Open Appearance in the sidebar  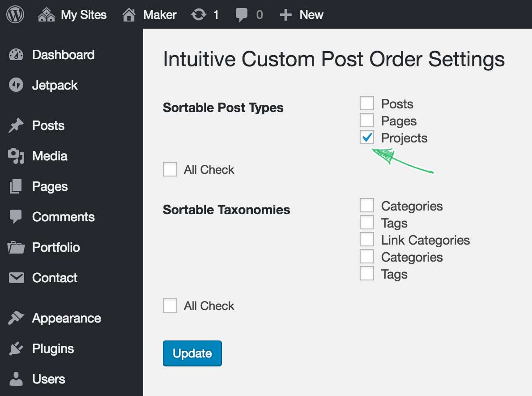pos(67,318)
